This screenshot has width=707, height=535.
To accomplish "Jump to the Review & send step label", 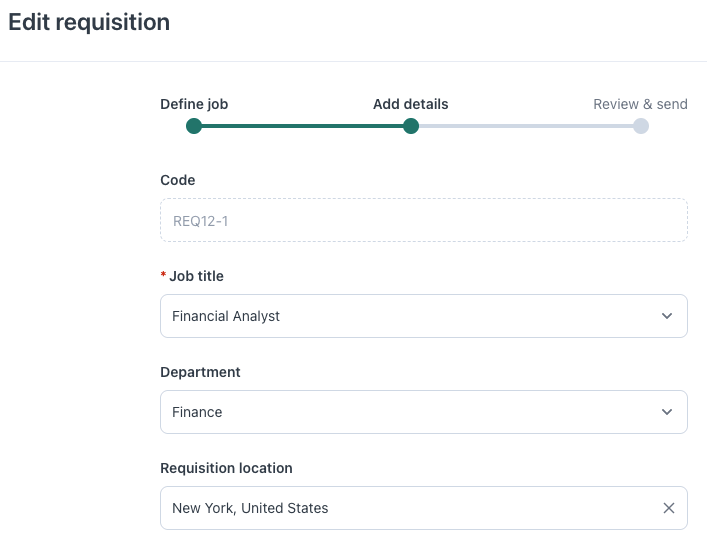I will click(x=640, y=104).
